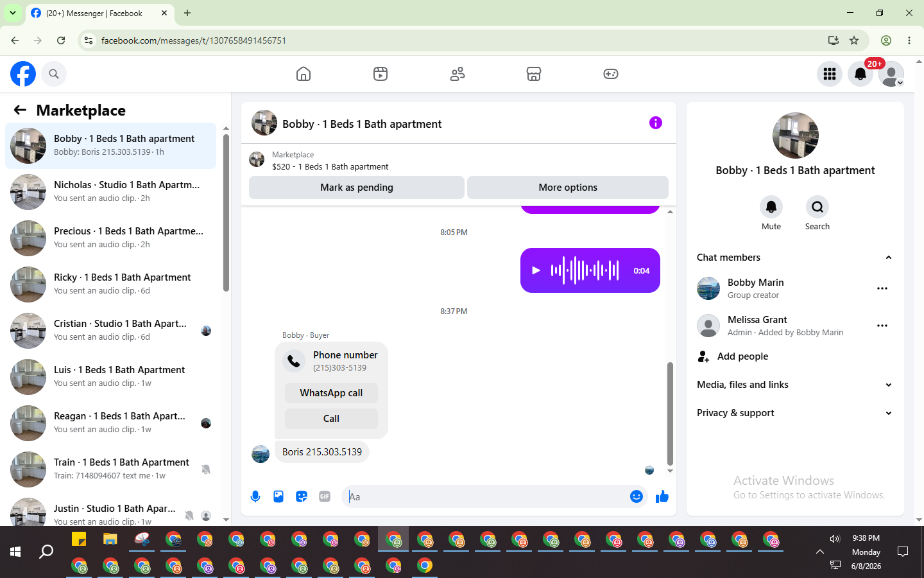Go back from Marketplace with arrow
This screenshot has height=578, width=924.
(20, 110)
